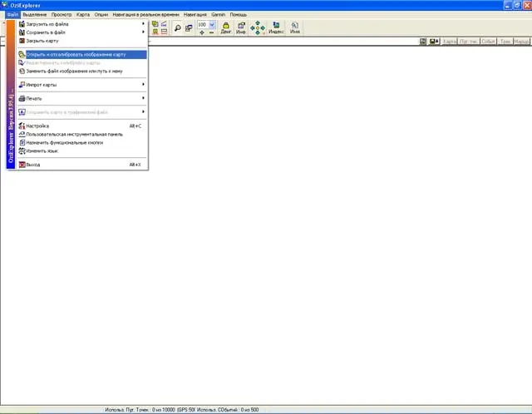This screenshot has width=532, height=414.
Task: Open the Карта menu
Action: [x=83, y=15]
